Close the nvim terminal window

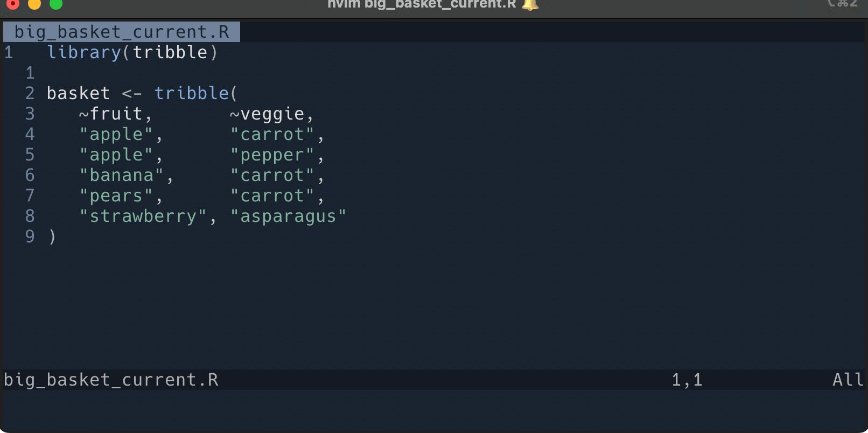tap(12, 4)
